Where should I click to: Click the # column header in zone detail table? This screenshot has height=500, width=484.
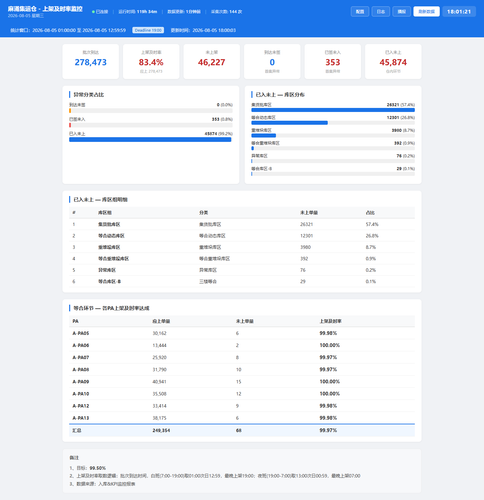pos(74,213)
